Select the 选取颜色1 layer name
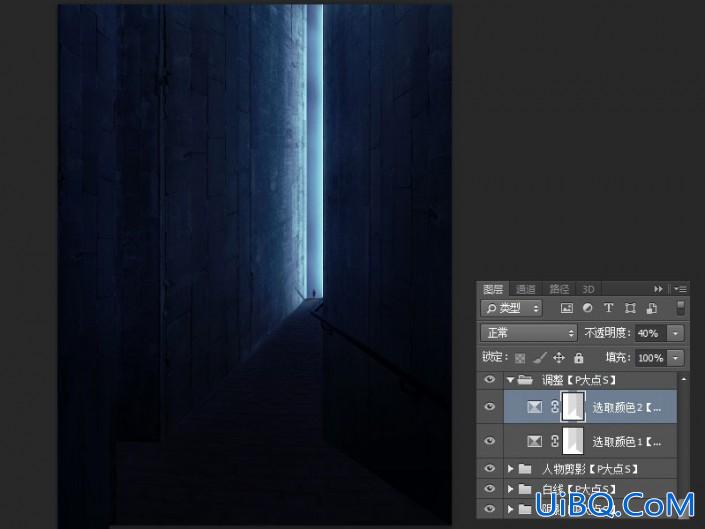The height and width of the screenshot is (529, 705). [627, 442]
